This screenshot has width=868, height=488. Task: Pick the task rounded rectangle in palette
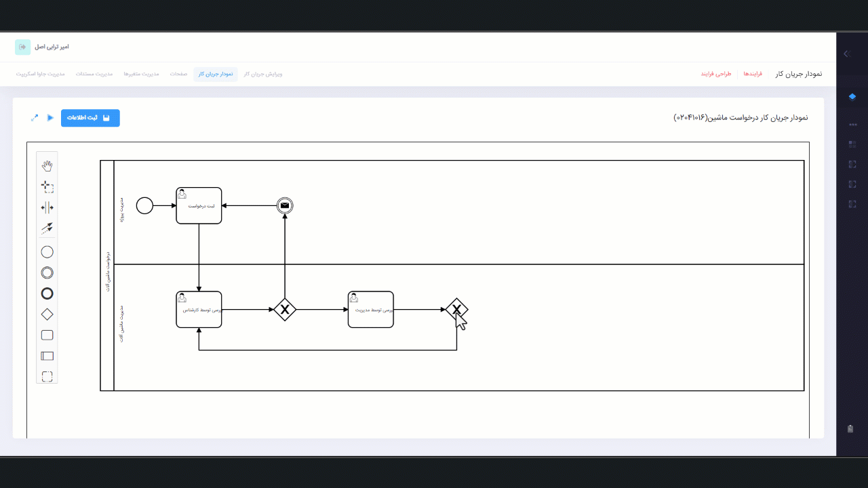tap(47, 335)
